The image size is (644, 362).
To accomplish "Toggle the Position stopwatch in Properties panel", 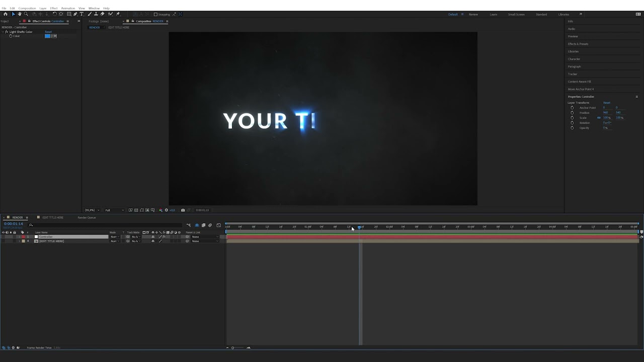I will click(x=572, y=113).
